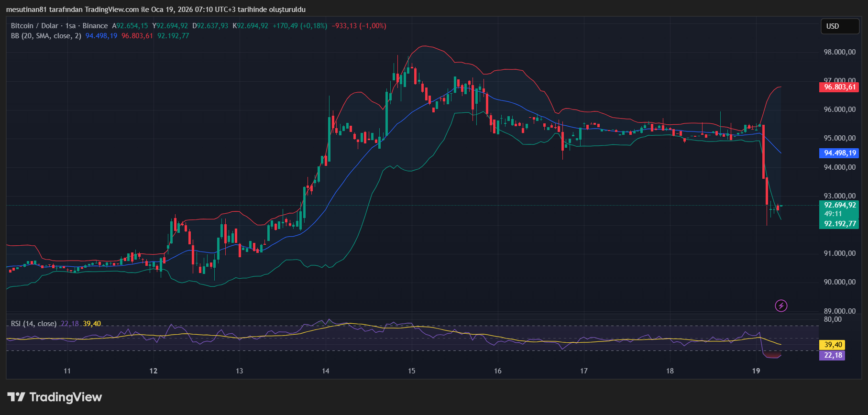Image resolution: width=868 pixels, height=415 pixels.
Task: Click the purple lightning bolt icon
Action: coord(781,306)
